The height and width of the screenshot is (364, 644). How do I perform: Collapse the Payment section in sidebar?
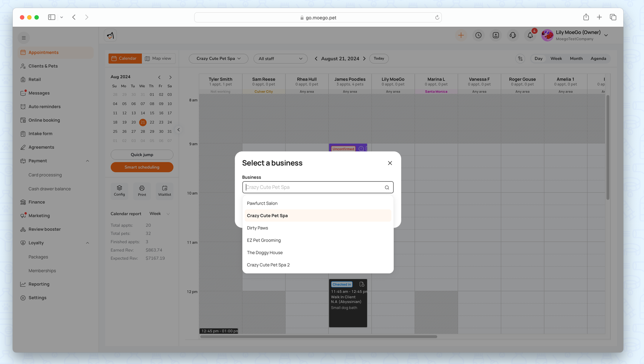87,161
